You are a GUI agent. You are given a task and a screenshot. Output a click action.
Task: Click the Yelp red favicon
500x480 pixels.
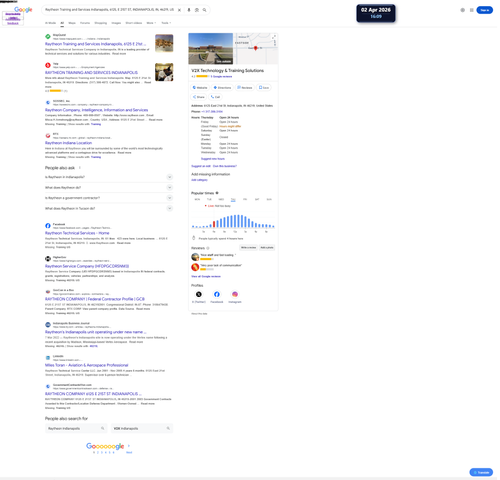click(48, 65)
